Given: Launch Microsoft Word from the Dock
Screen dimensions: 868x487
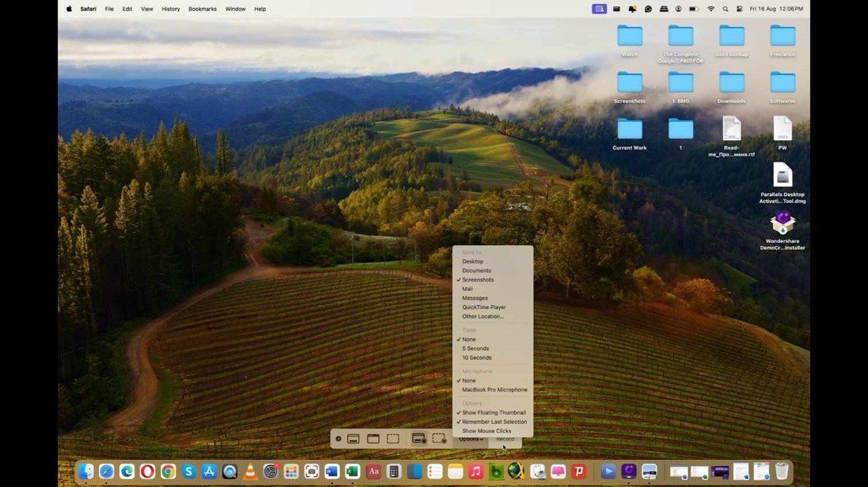Looking at the screenshot, I should [x=332, y=472].
